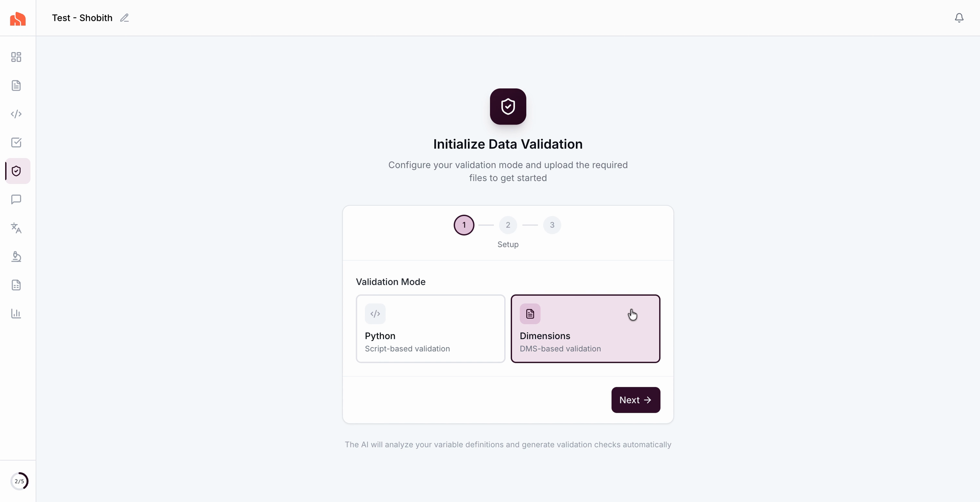Edit project name with pencil icon
980x502 pixels.
pyautogui.click(x=124, y=18)
